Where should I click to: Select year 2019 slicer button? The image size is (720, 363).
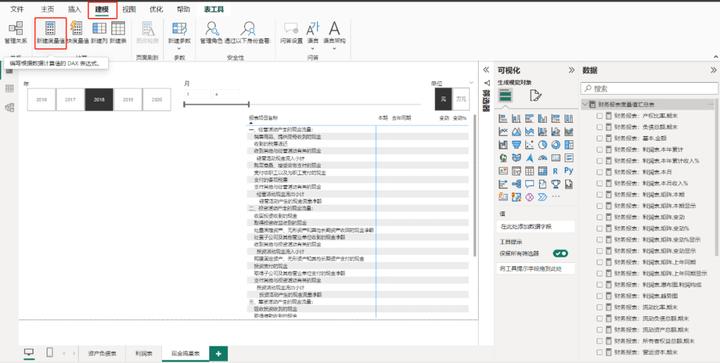point(128,99)
